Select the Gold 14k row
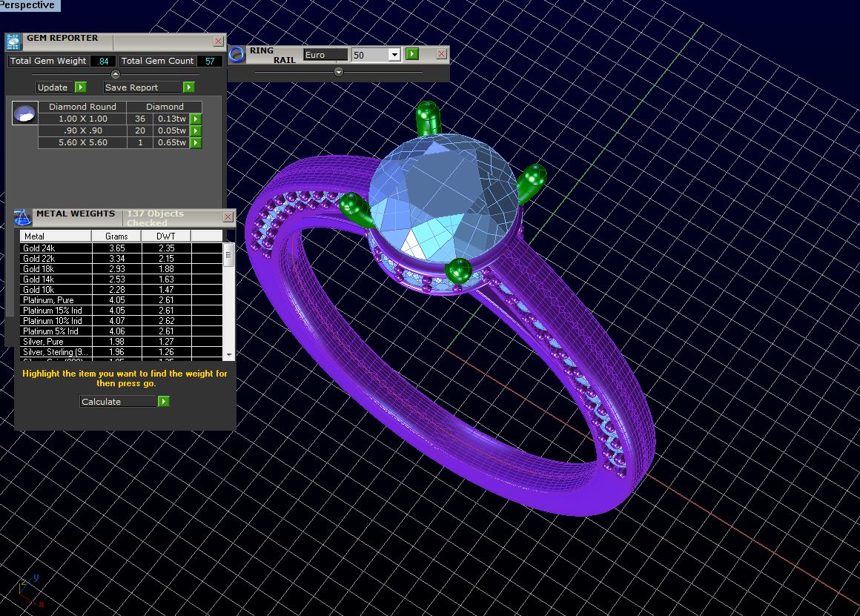 click(121, 279)
